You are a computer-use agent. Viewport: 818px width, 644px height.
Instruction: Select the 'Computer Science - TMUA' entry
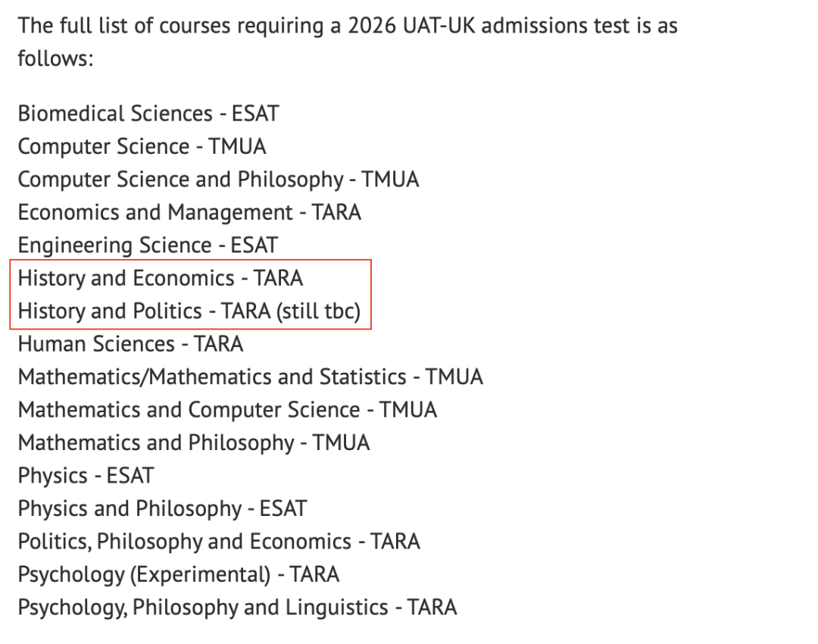pos(142,146)
